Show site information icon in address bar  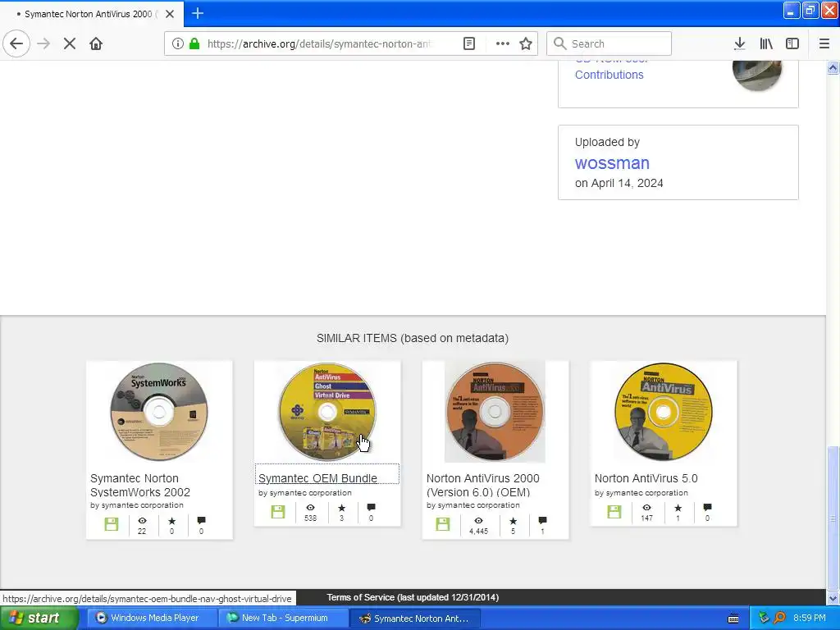pyautogui.click(x=177, y=43)
